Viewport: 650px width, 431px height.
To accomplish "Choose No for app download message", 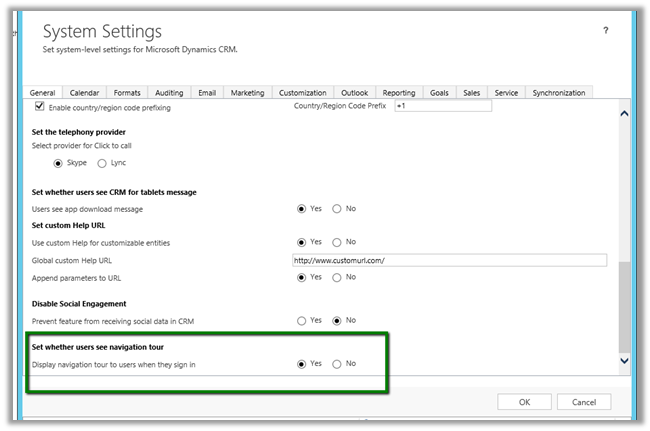I will (x=337, y=209).
